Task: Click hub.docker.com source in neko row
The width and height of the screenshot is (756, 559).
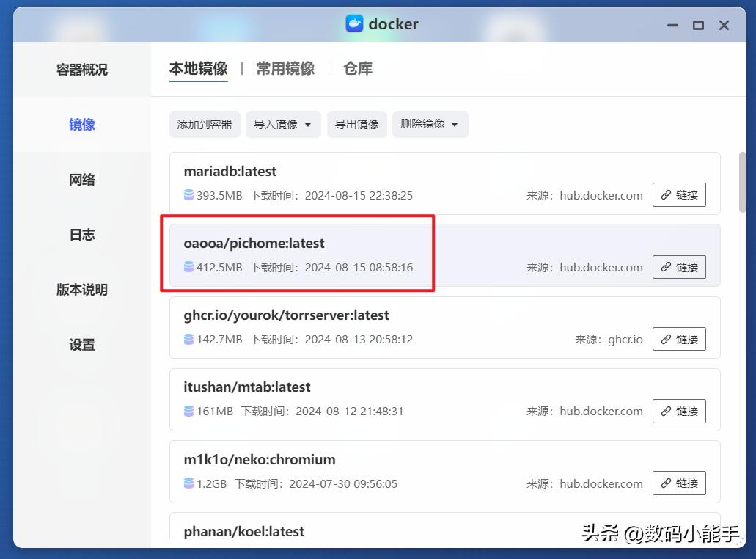Action: 601,483
